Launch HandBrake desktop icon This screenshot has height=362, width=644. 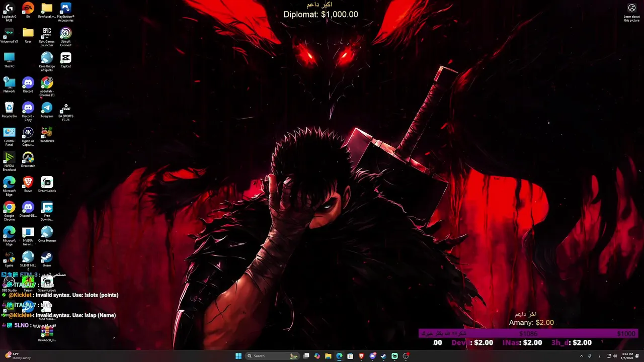[47, 135]
